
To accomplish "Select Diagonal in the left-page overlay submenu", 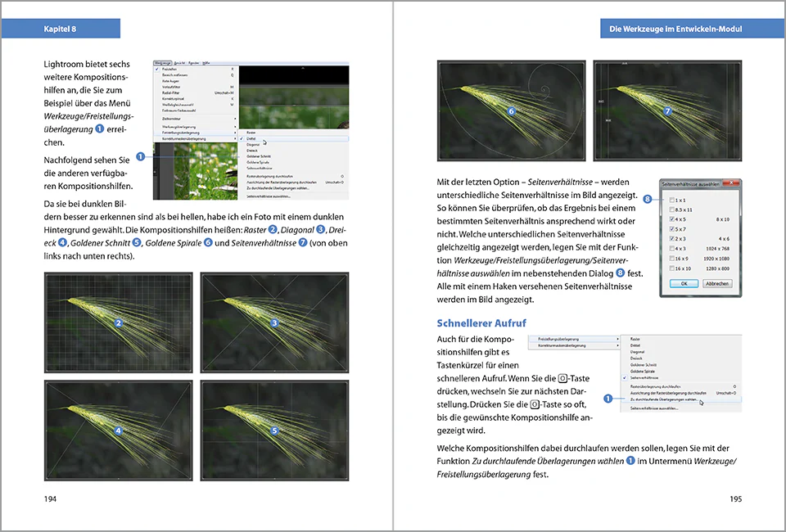I will point(293,145).
